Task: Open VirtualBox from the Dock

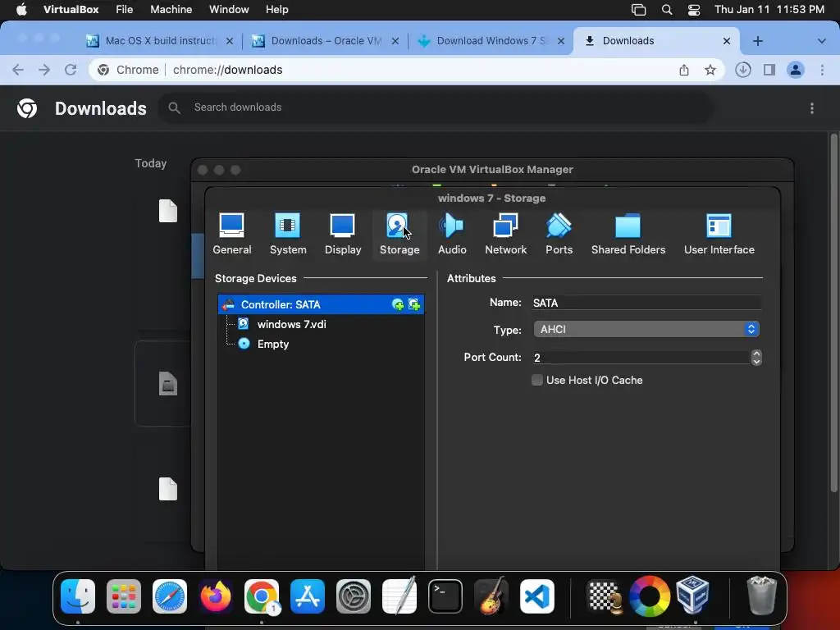Action: [692, 595]
